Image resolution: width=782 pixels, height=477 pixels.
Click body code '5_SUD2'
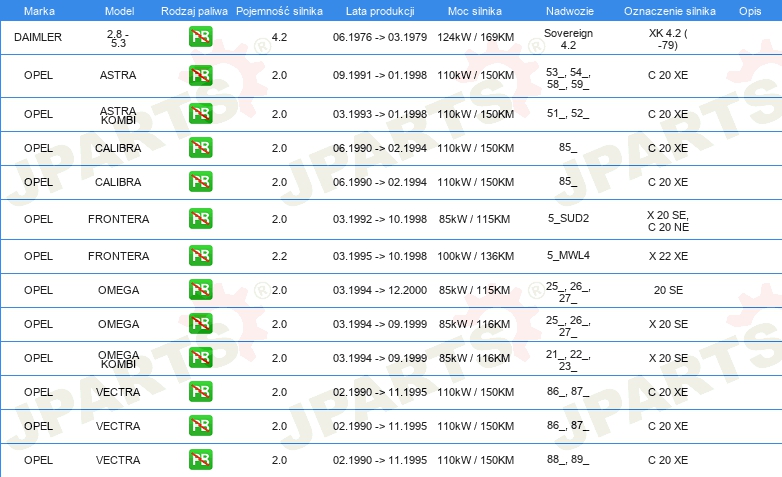point(569,218)
